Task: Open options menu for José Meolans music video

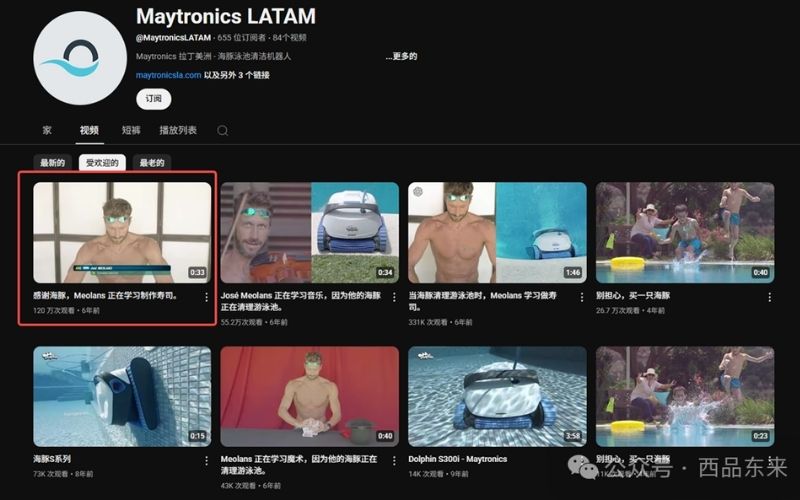Action: (394, 297)
